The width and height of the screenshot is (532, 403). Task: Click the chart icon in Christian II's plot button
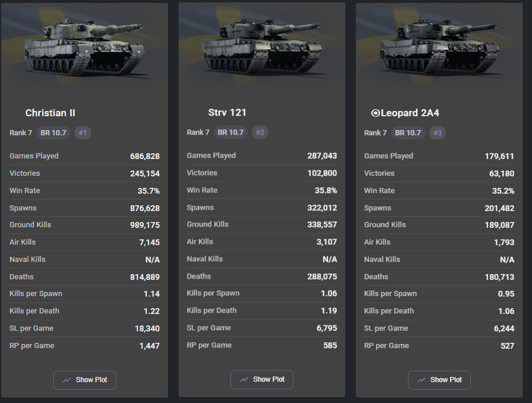(67, 380)
